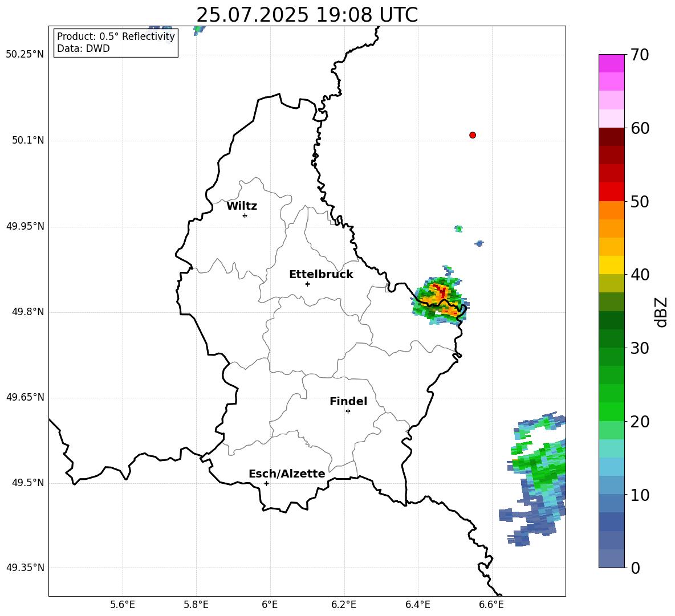Image resolution: width=675 pixels, height=616 pixels.
Task: Click the magenta colorbar segment just below 70
Action: click(x=612, y=63)
